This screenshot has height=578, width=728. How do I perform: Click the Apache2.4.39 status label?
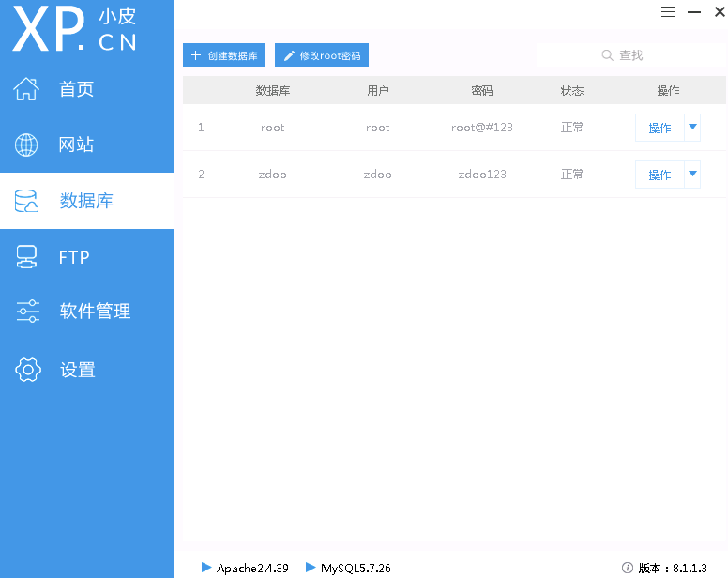[x=252, y=568]
